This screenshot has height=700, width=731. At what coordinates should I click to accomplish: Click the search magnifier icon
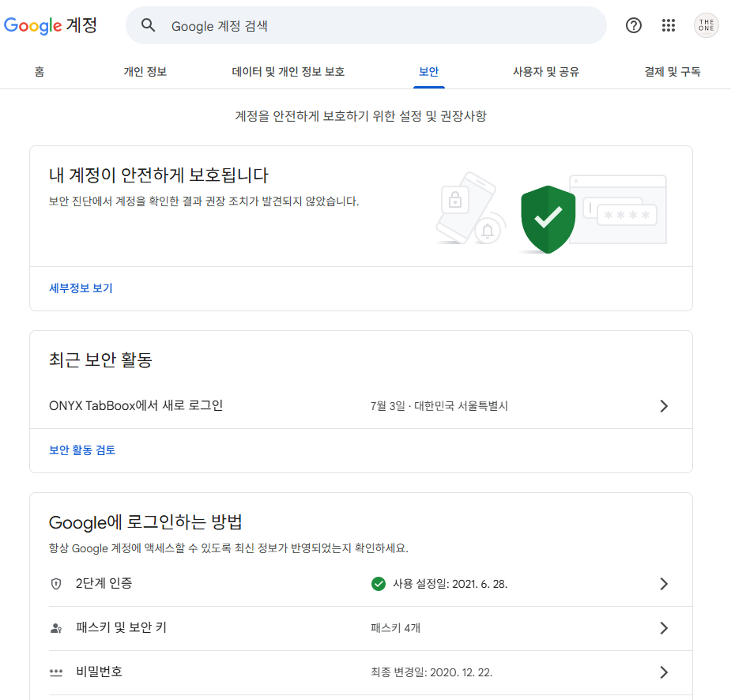[x=148, y=24]
